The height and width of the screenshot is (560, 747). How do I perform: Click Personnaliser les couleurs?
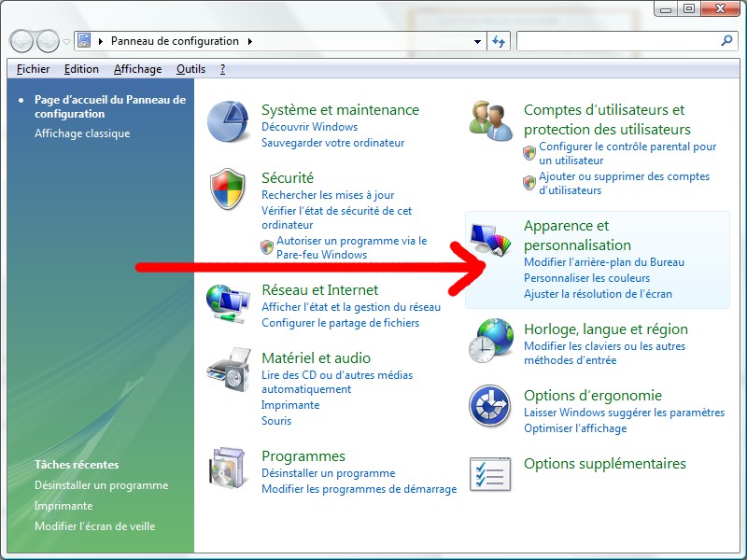(587, 278)
